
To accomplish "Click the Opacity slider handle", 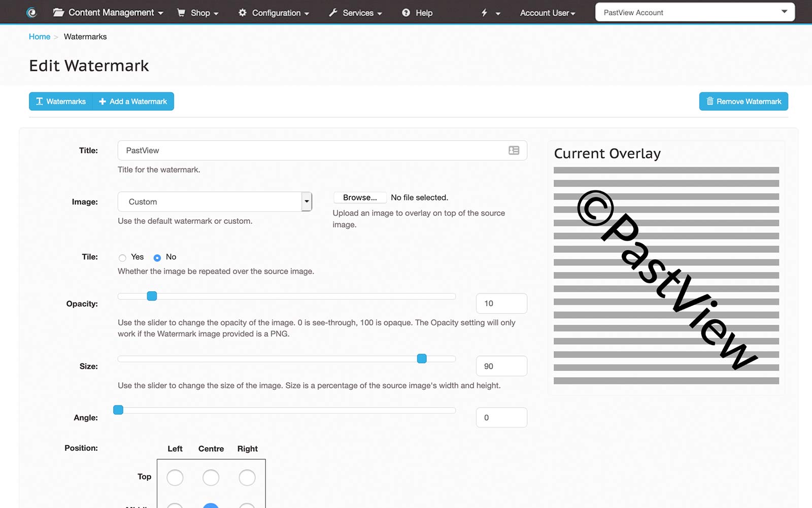I will tap(152, 296).
